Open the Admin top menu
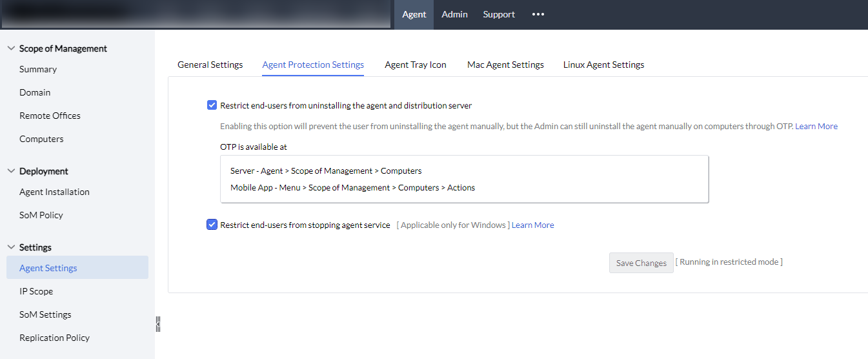The width and height of the screenshot is (868, 359). (x=454, y=14)
